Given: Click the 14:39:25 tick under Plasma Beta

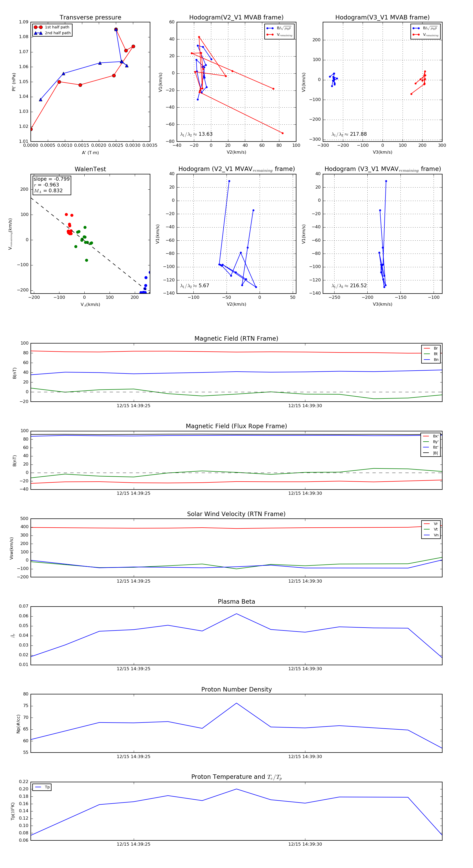Looking at the screenshot, I should tap(133, 669).
